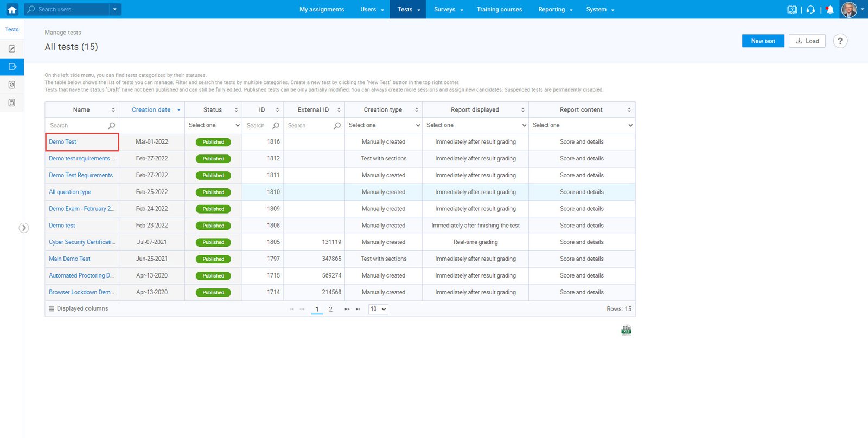Image resolution: width=868 pixels, height=438 pixels.
Task: Export the table with the XLS icon
Action: (626, 331)
